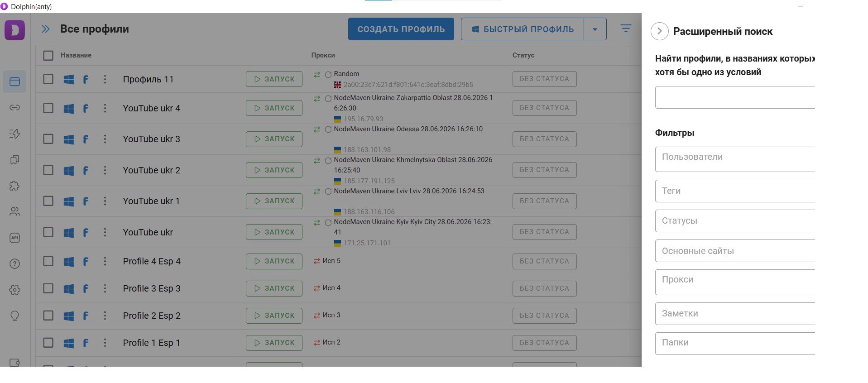Open the browser profiles sidebar section

point(14,81)
